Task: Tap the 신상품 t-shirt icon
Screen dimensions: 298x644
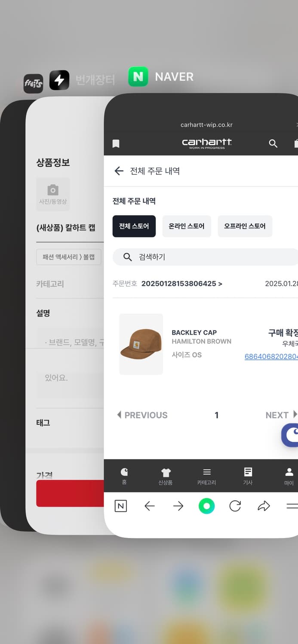Action: [x=166, y=476]
